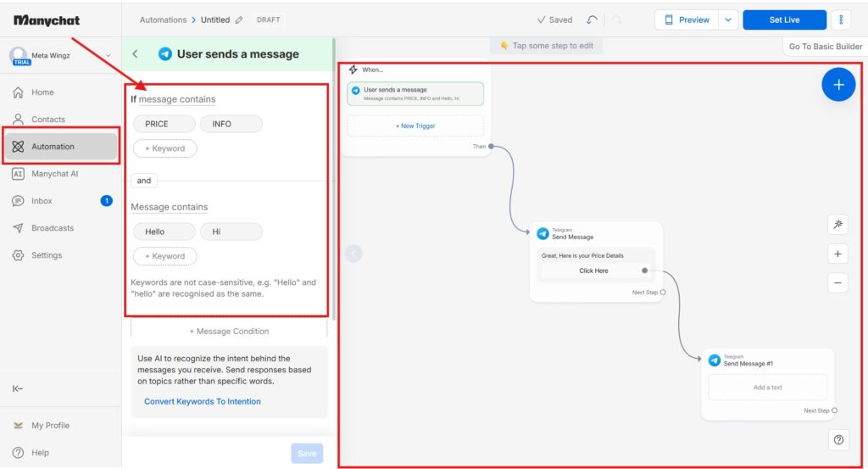The width and height of the screenshot is (868, 469).
Task: Select the INFO keyword chip
Action: click(x=231, y=124)
